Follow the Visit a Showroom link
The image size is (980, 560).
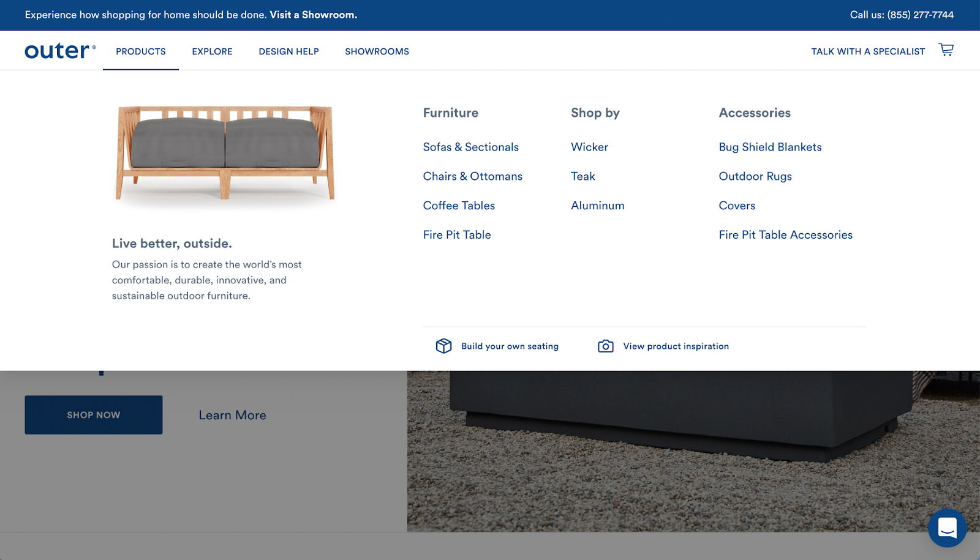pyautogui.click(x=313, y=15)
